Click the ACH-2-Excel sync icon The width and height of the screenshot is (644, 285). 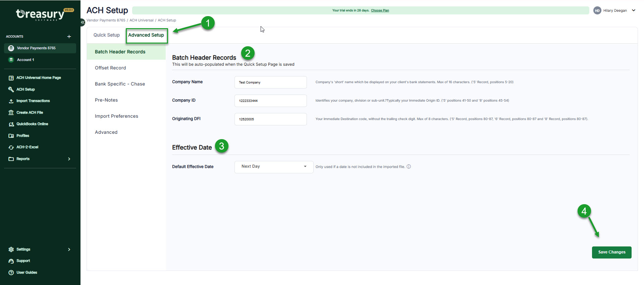tap(11, 147)
